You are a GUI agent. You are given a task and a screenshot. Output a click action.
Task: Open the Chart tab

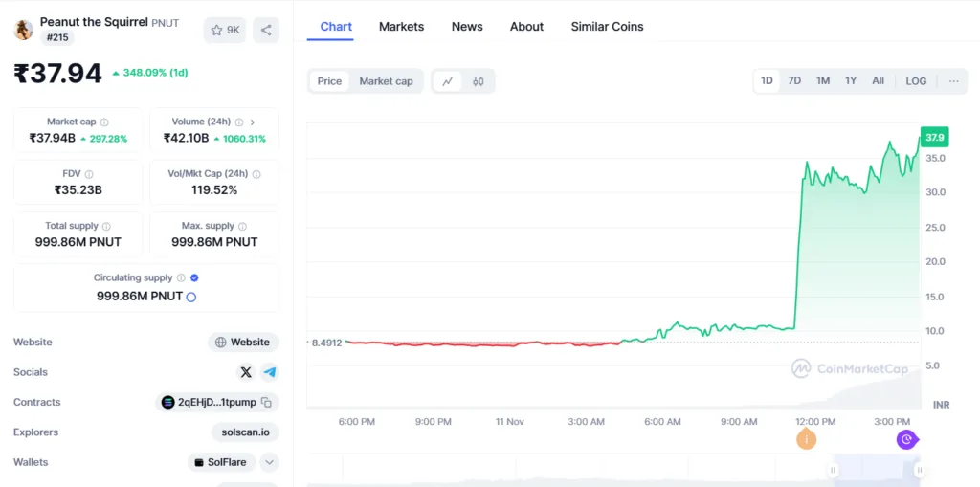(336, 27)
